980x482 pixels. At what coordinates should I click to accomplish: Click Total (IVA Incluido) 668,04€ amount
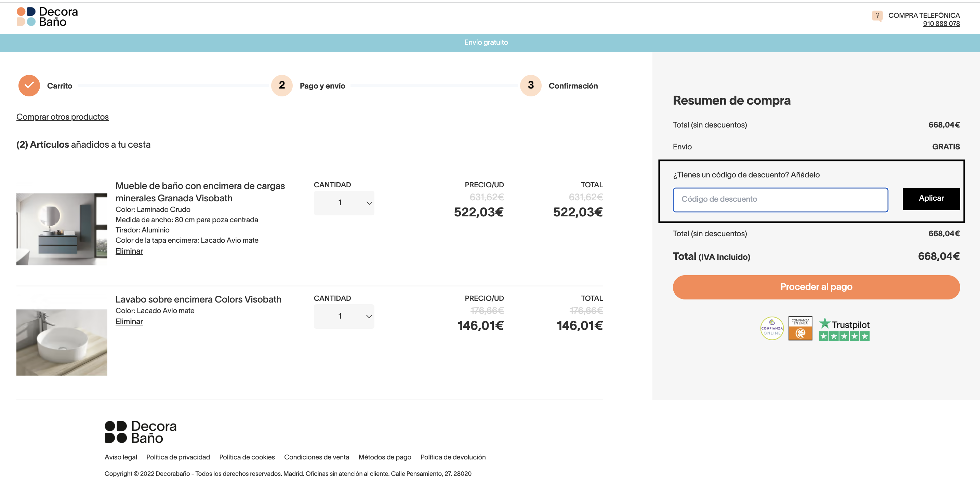pos(939,256)
